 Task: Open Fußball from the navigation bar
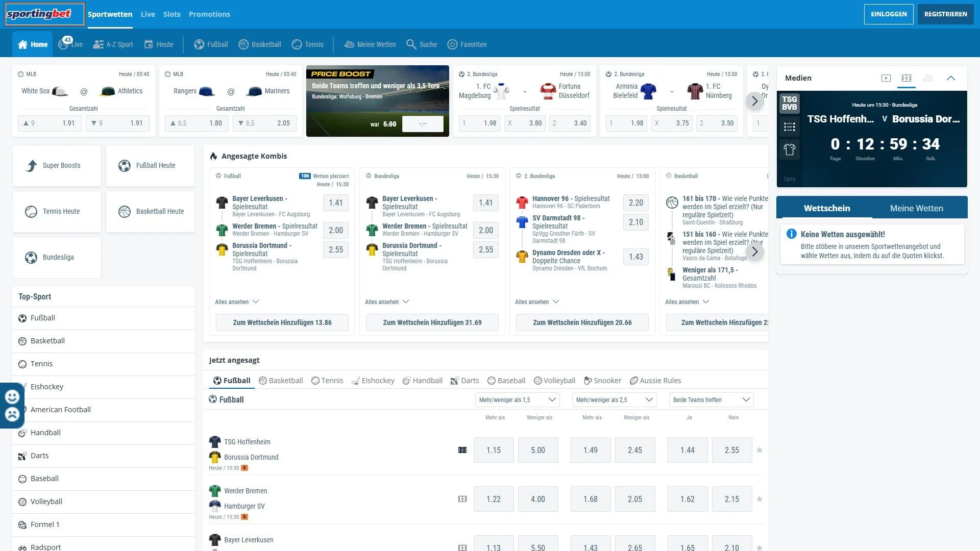[x=211, y=44]
